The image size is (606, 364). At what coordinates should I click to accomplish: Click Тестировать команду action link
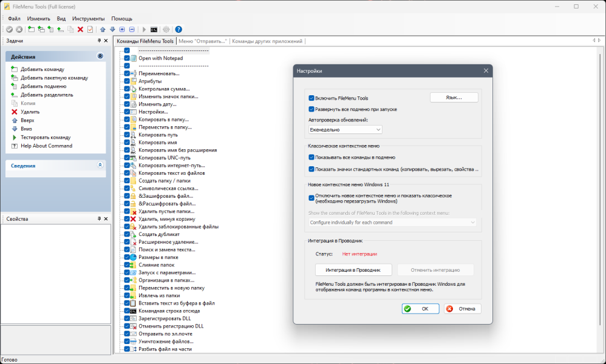[46, 138]
